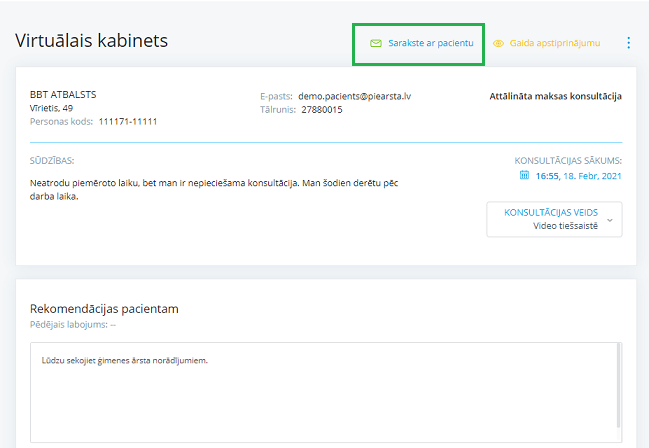Click the recommendations text area scrollbar
The image size is (649, 448).
618,392
